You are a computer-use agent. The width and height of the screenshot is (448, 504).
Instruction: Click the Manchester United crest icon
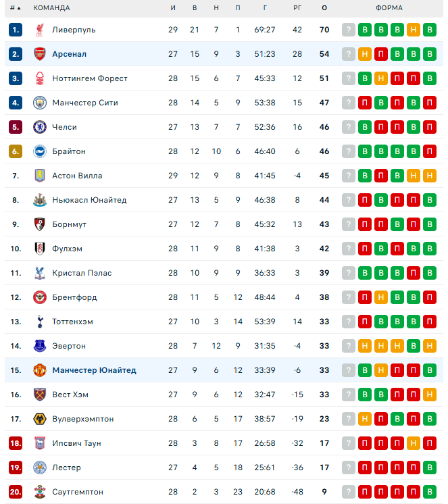click(39, 370)
